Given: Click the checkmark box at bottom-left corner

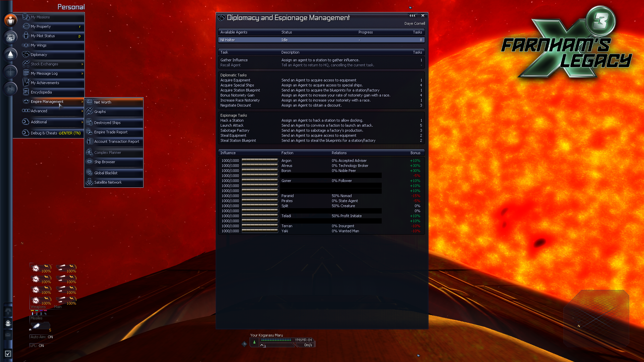Looking at the screenshot, I should 8,354.
